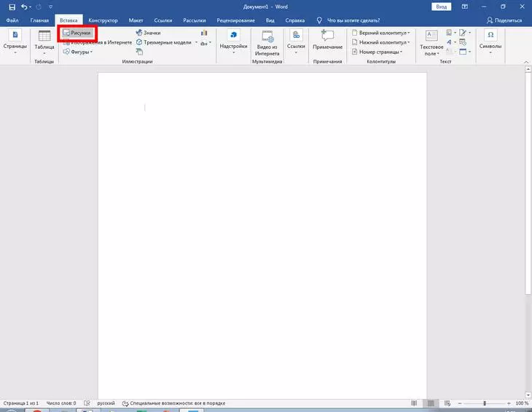Switch to the Вид tab

click(x=270, y=20)
